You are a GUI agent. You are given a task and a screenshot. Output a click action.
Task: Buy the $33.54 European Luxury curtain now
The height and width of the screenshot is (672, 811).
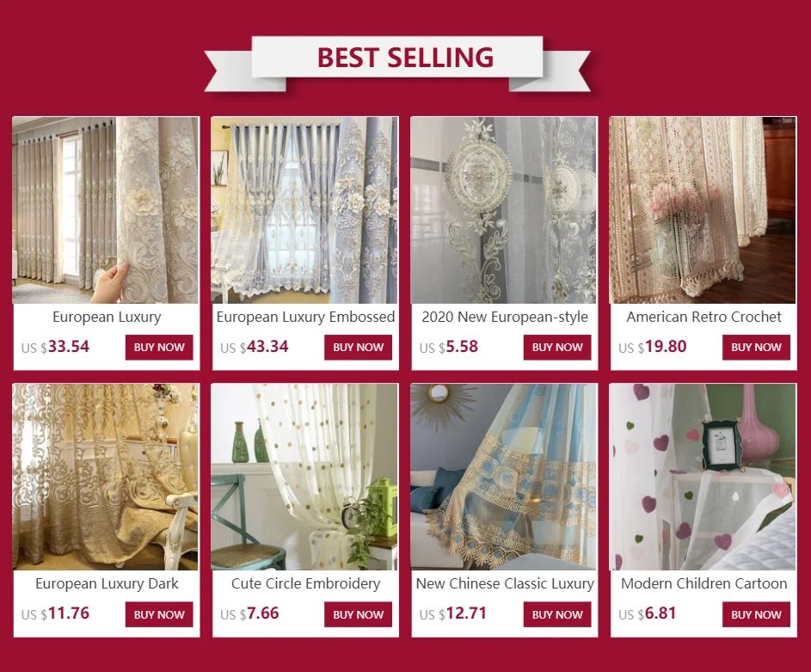pyautogui.click(x=159, y=347)
